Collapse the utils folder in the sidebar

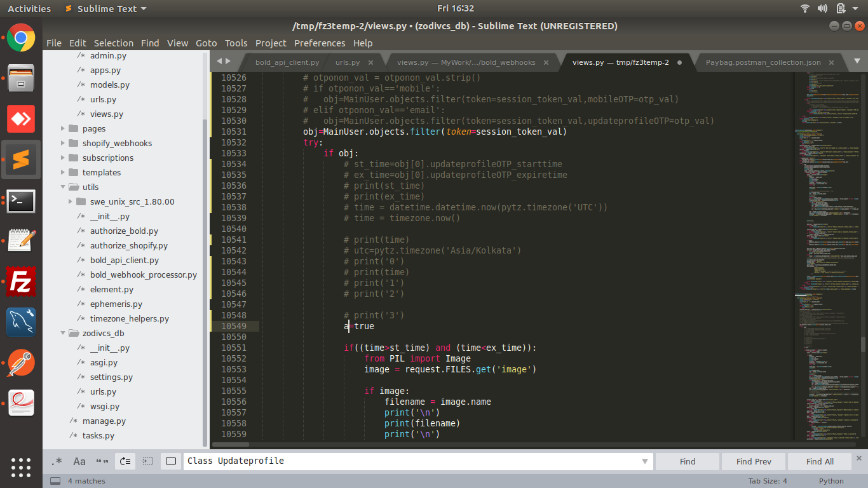click(64, 187)
